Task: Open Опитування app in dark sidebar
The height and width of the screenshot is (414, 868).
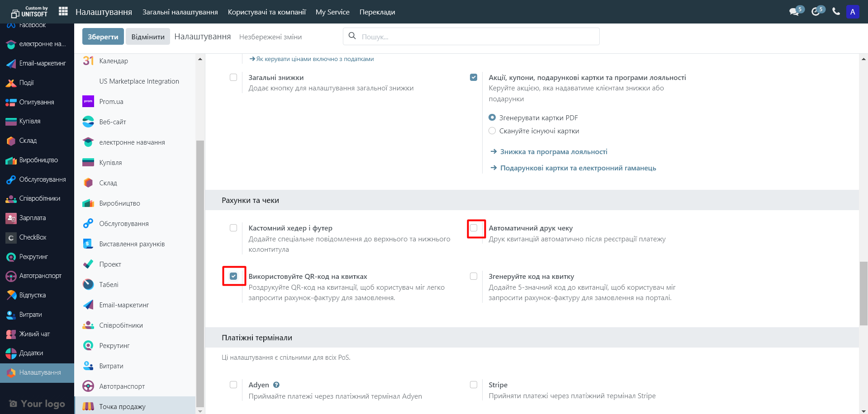Action: pyautogui.click(x=37, y=102)
